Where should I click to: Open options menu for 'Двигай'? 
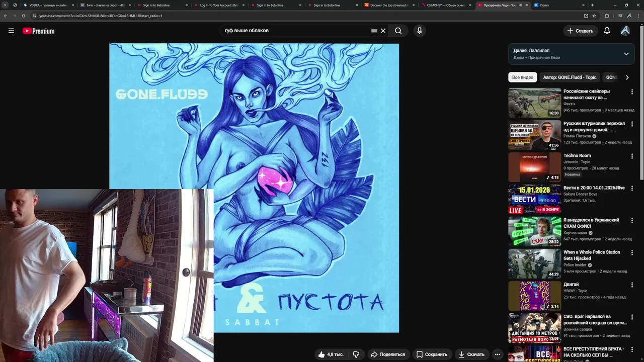click(x=632, y=285)
